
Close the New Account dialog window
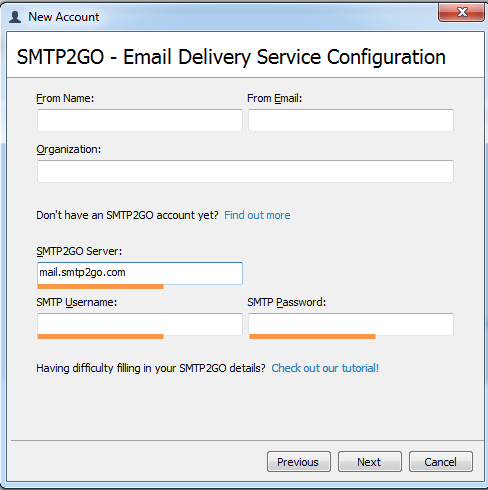(461, 12)
